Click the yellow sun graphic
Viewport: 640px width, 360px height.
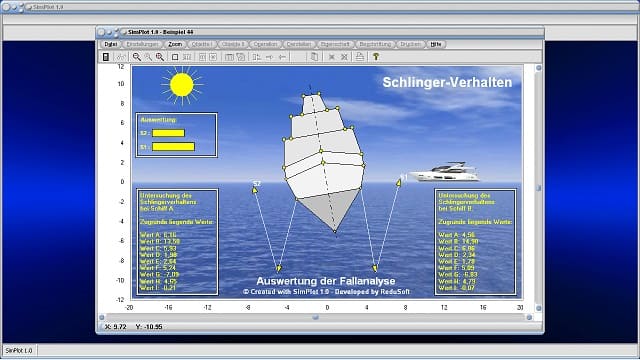tap(182, 85)
